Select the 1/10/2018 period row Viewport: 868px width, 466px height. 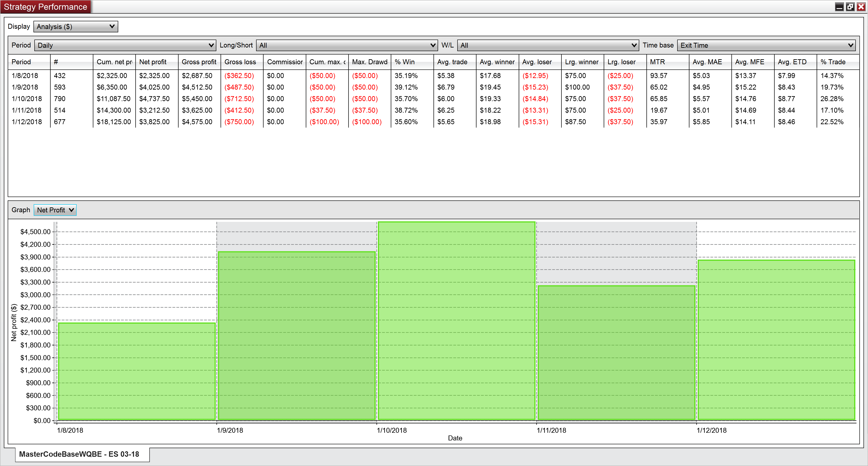click(x=434, y=99)
